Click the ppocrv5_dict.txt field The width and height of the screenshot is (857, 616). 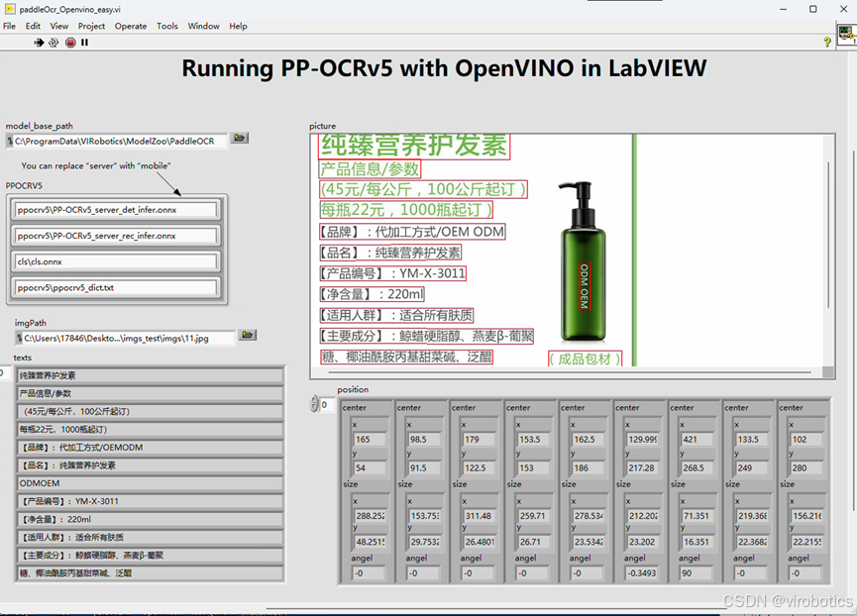[x=116, y=288]
